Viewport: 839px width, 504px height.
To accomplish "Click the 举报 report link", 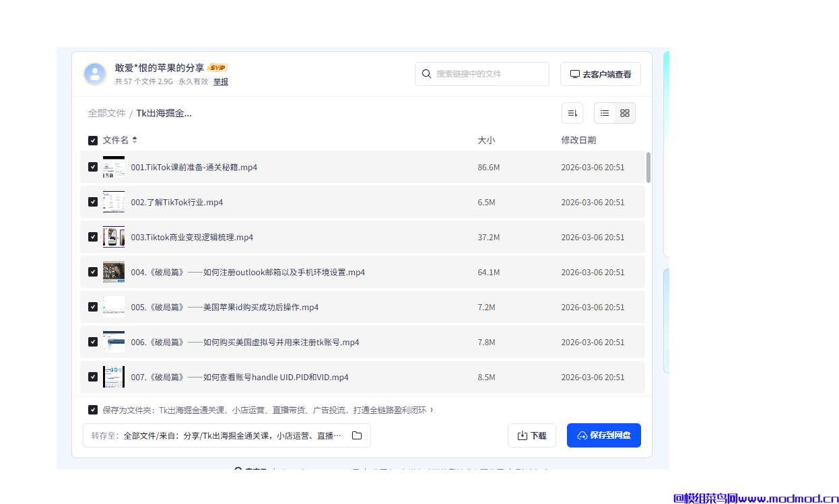I will point(221,81).
